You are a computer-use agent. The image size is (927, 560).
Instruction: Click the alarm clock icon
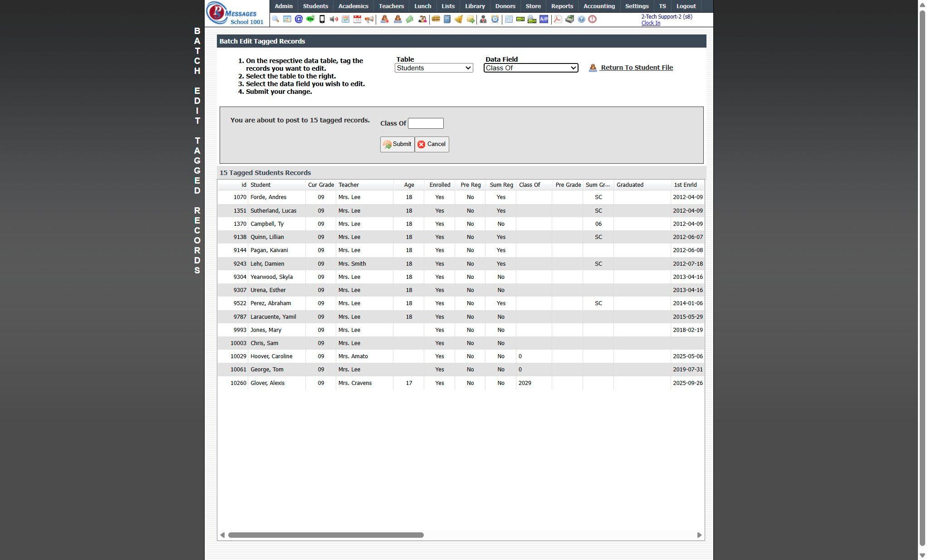(495, 19)
